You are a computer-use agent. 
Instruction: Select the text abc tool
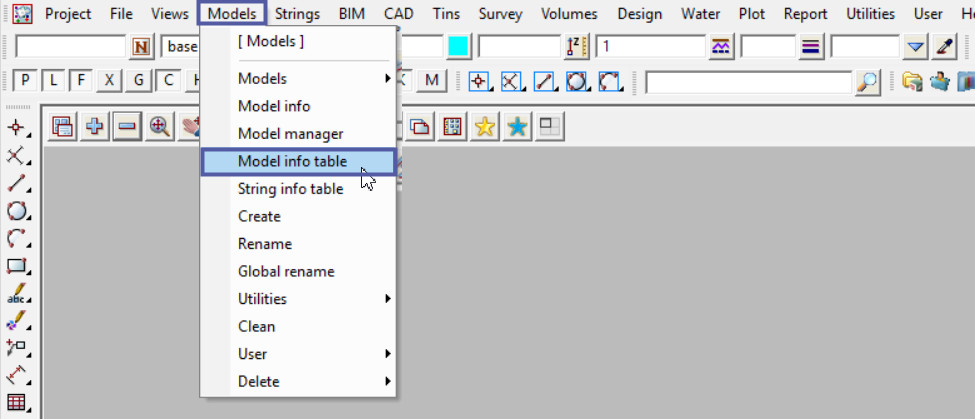(17, 295)
